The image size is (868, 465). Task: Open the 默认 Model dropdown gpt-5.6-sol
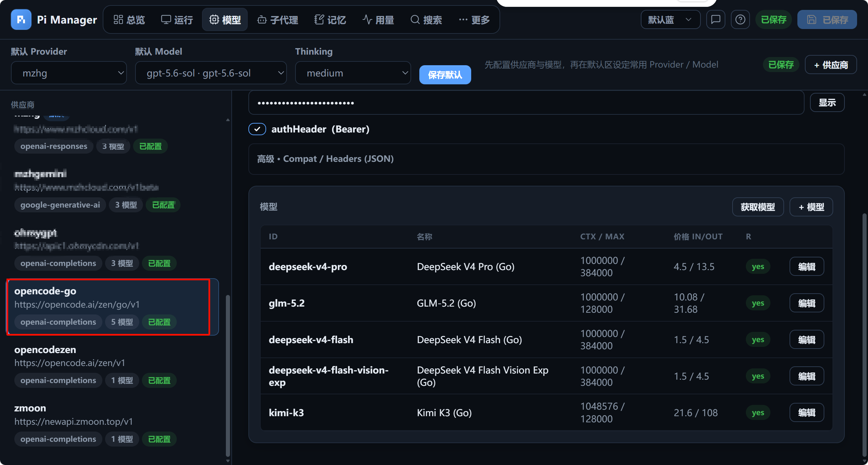211,73
